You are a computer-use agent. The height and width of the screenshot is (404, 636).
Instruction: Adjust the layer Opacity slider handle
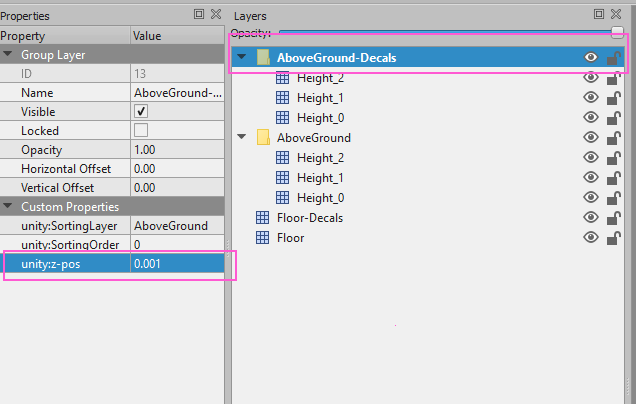pyautogui.click(x=617, y=32)
